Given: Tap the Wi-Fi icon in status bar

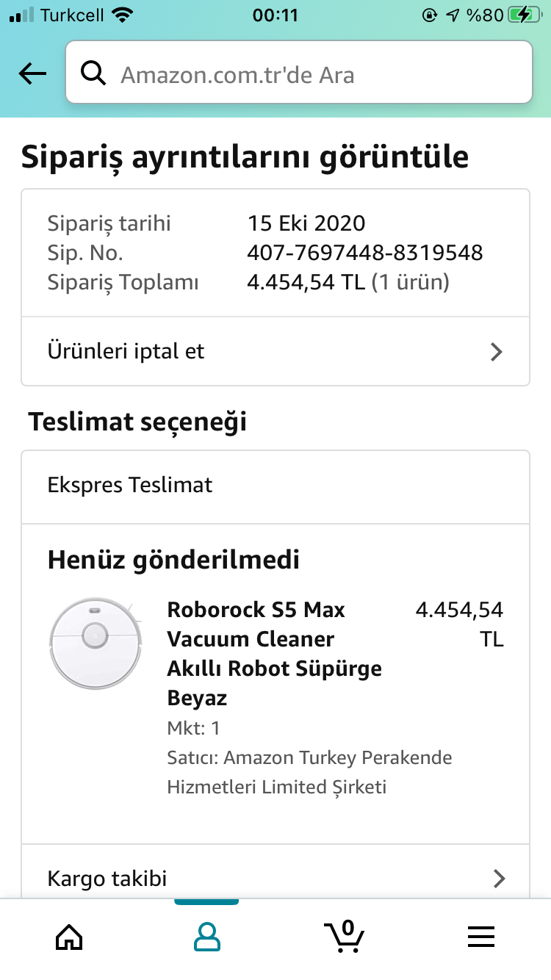Looking at the screenshot, I should (123, 15).
